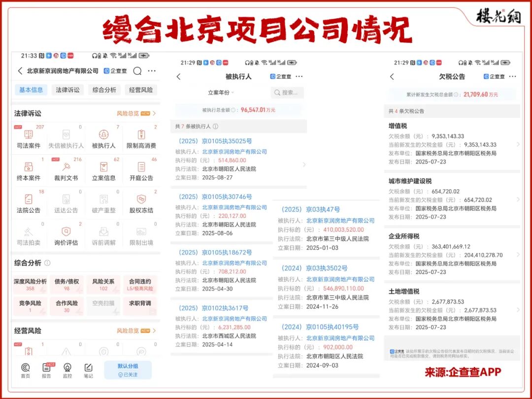Open the 竞争风险 card
This screenshot has height=399, width=532.
click(x=30, y=306)
